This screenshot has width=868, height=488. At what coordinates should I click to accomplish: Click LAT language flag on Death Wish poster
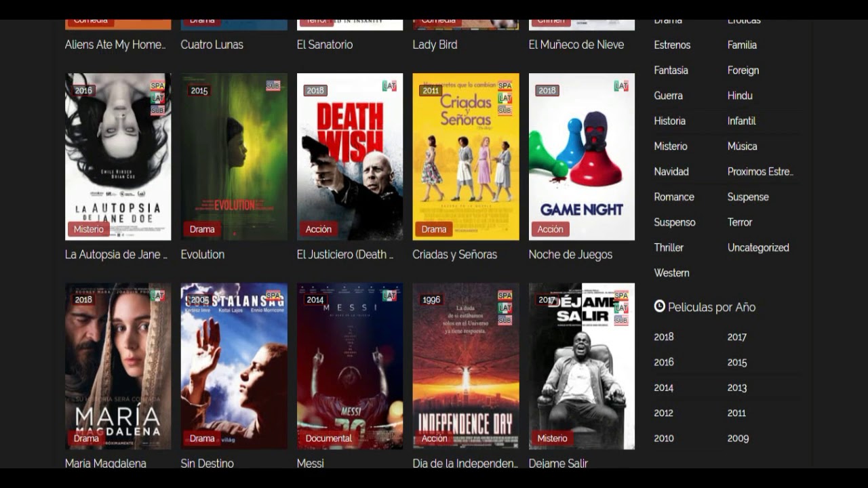389,86
